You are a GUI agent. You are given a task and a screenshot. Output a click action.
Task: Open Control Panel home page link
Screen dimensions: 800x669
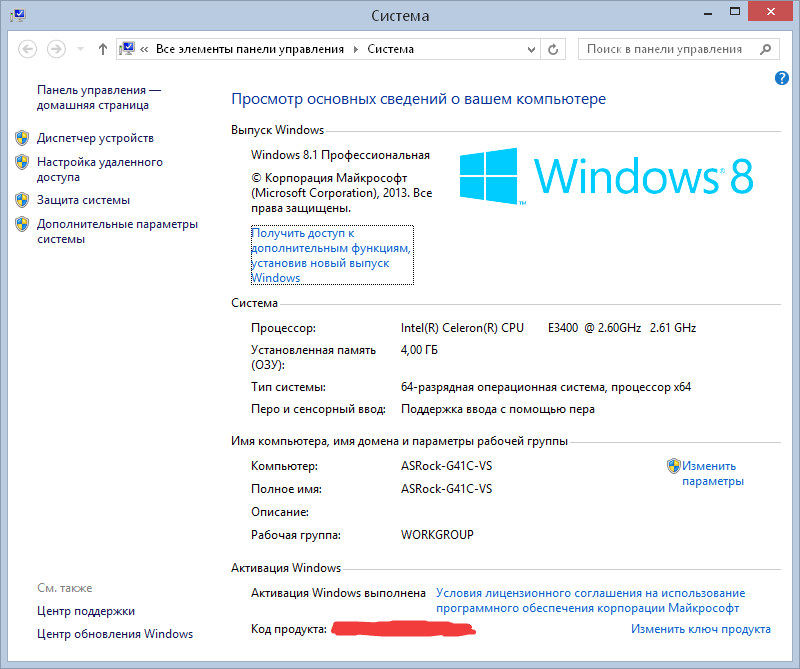(98, 97)
